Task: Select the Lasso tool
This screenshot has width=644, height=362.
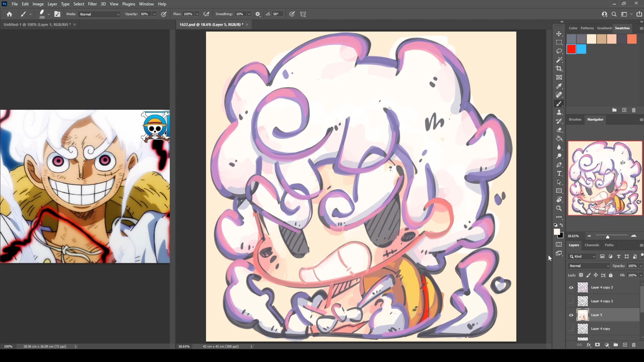Action: click(x=559, y=51)
